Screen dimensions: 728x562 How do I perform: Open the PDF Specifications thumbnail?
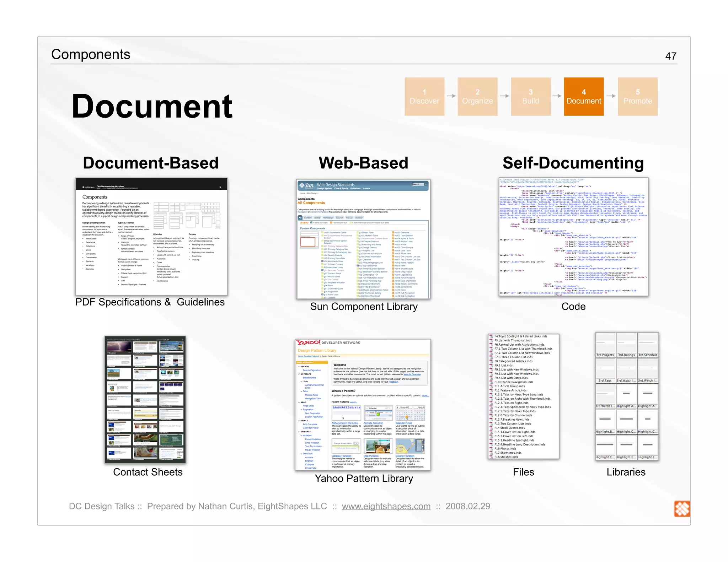pyautogui.click(x=151, y=237)
